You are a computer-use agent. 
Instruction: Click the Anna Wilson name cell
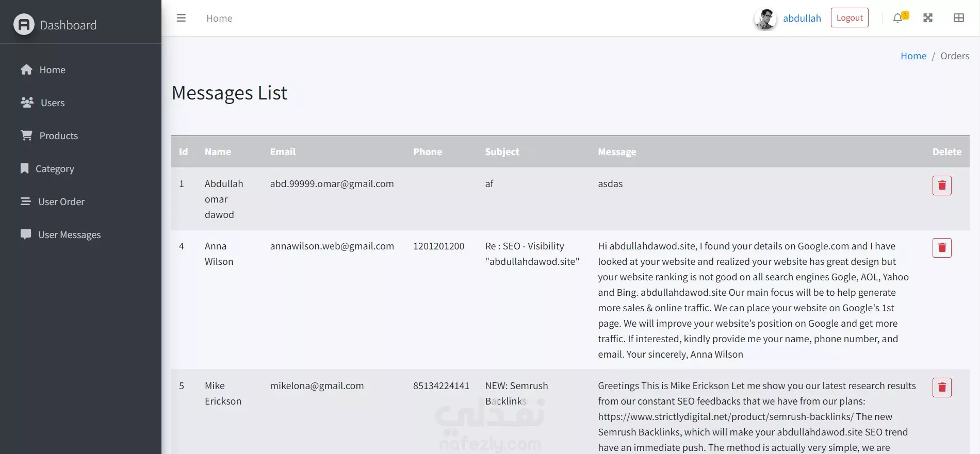[x=219, y=254]
